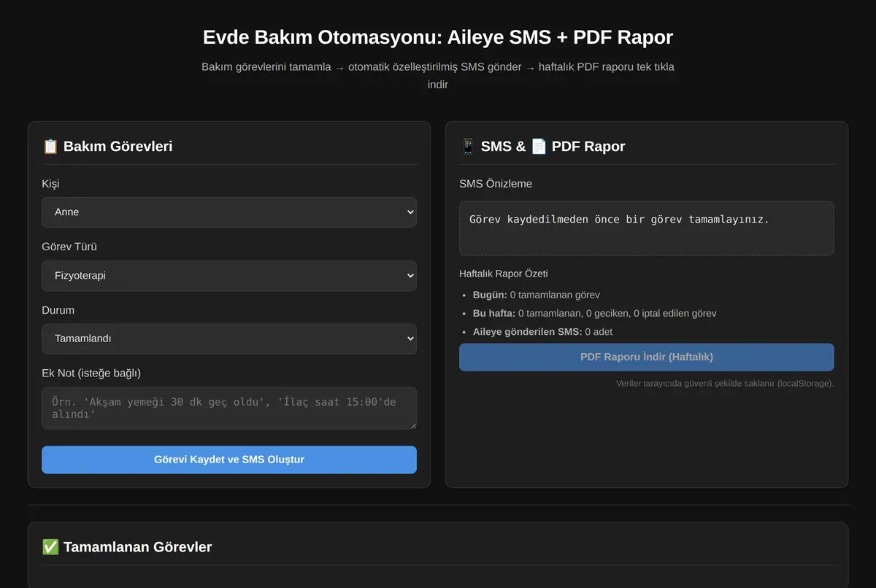Click the Bugün: 0 tamamlanan görev line
This screenshot has height=588, width=876.
point(537,295)
